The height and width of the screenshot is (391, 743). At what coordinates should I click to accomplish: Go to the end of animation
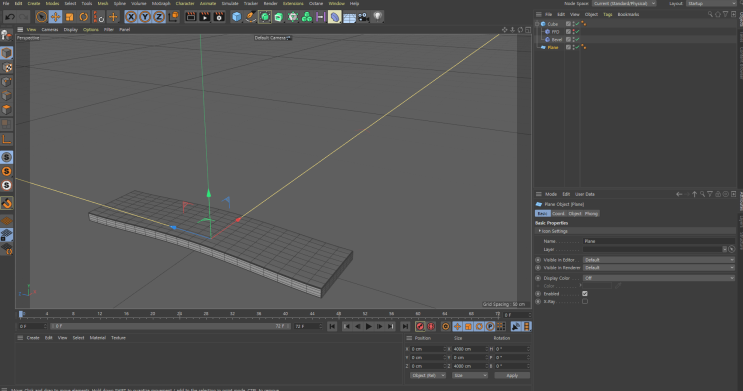pyautogui.click(x=405, y=327)
